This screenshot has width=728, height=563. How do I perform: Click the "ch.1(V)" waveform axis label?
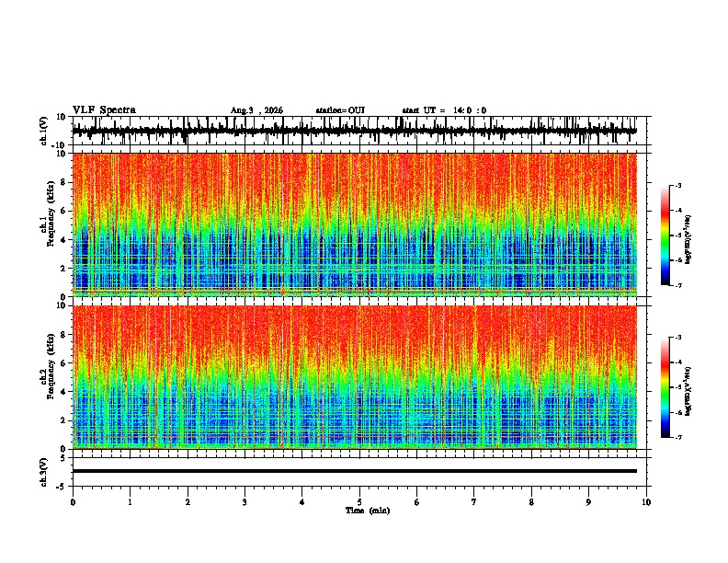(44, 131)
